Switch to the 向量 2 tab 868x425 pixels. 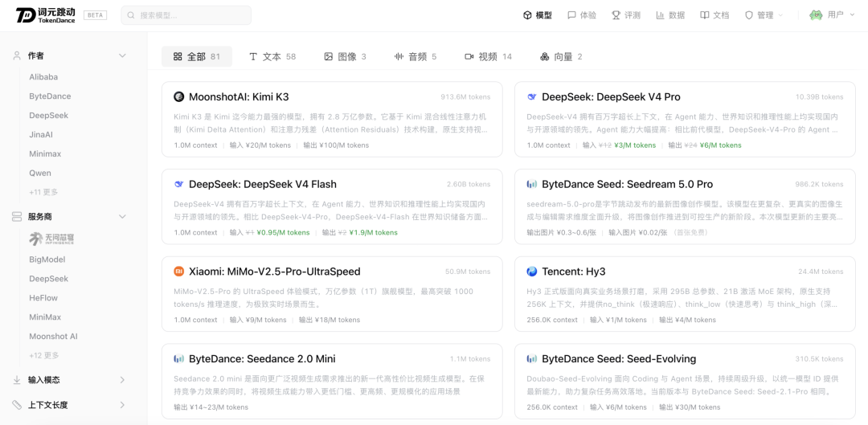click(561, 56)
